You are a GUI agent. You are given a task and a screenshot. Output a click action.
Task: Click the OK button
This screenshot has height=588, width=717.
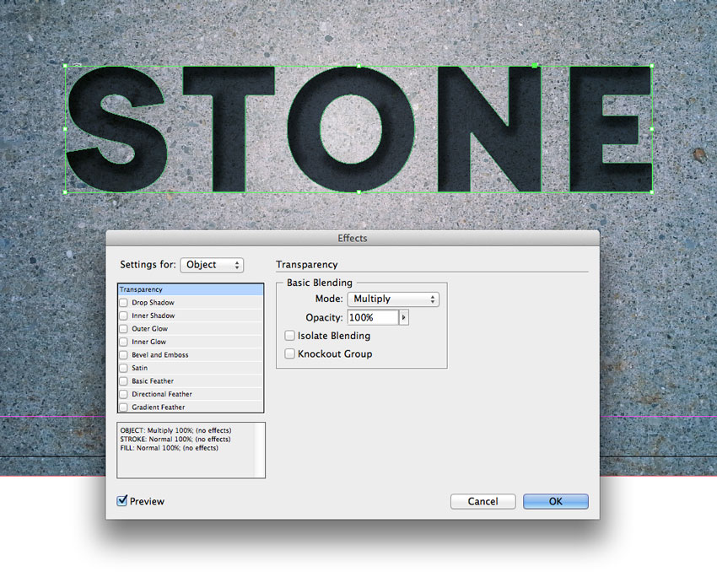(x=555, y=501)
